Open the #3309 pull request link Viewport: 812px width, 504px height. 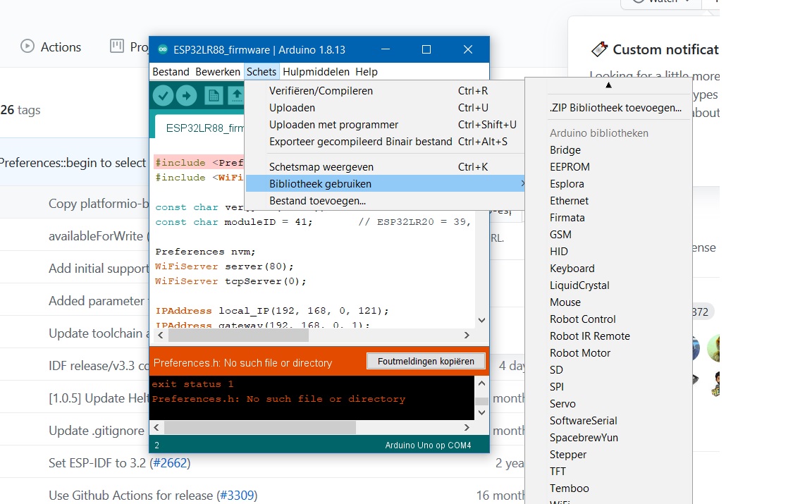(237, 496)
